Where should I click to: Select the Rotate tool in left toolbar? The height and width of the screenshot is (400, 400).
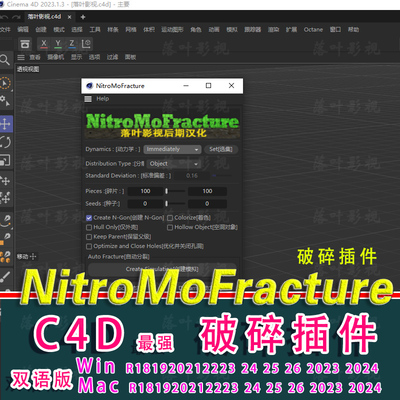pyautogui.click(x=5, y=142)
